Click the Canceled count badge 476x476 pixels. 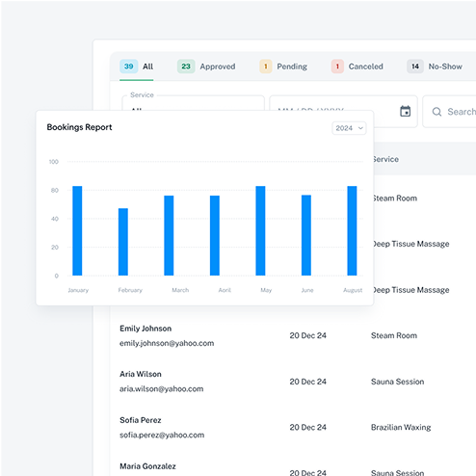337,66
